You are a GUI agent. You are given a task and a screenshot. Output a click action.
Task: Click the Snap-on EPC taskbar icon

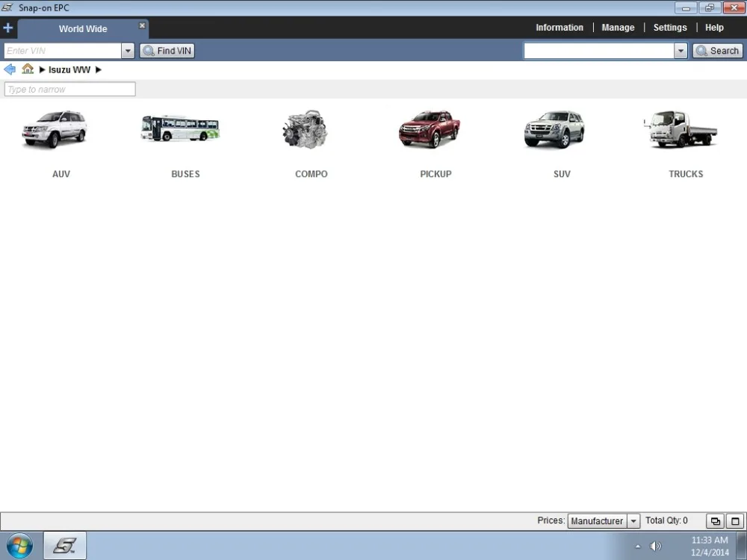[x=65, y=546]
